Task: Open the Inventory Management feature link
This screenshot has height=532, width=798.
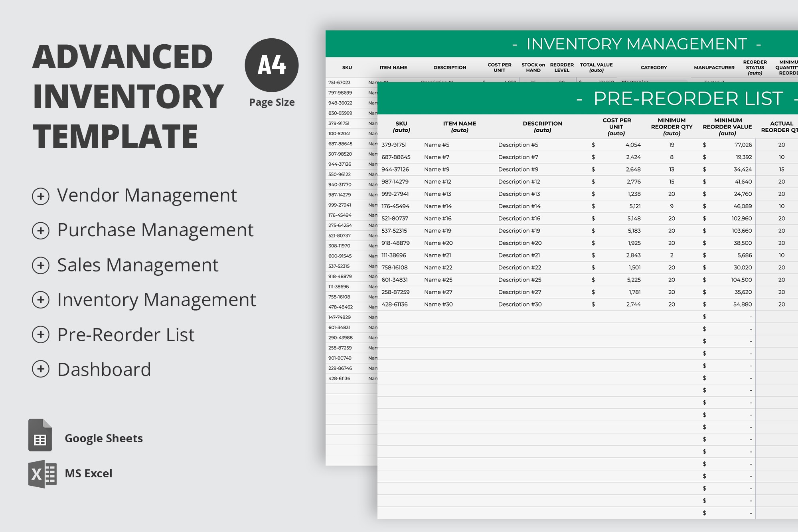Action: coord(156,300)
